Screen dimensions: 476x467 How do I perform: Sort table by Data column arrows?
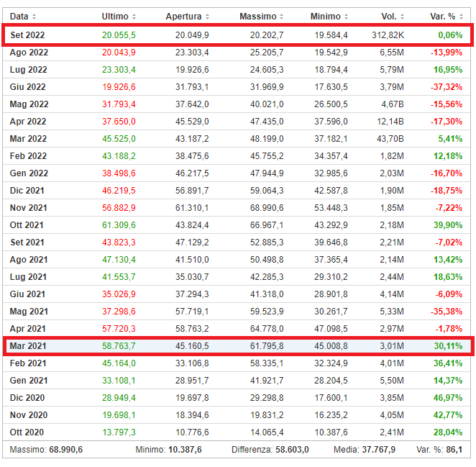pyautogui.click(x=34, y=17)
